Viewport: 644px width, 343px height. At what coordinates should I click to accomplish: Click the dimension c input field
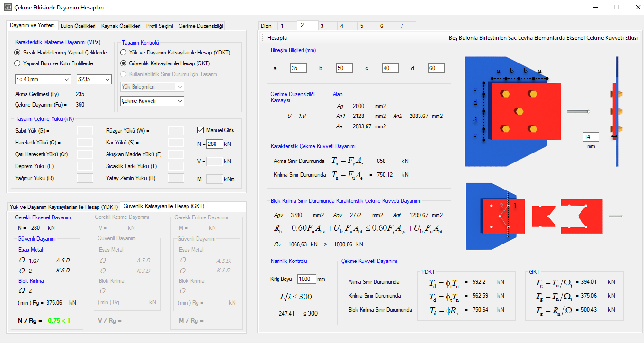[x=390, y=68]
